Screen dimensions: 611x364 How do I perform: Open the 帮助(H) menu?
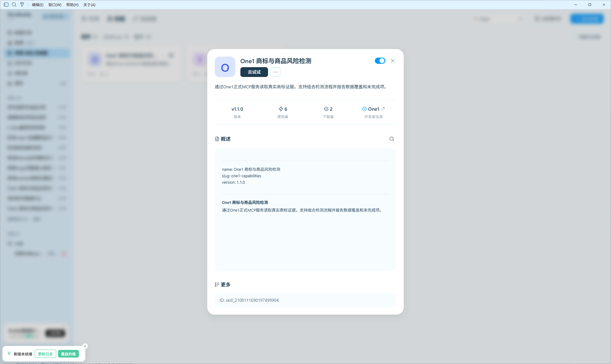pyautogui.click(x=72, y=5)
